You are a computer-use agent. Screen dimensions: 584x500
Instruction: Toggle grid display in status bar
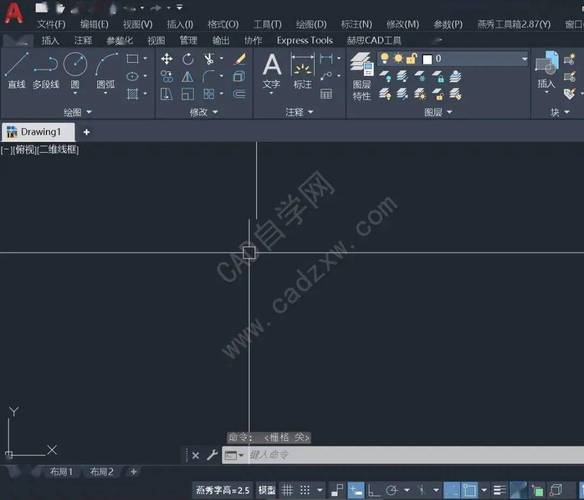(287, 490)
